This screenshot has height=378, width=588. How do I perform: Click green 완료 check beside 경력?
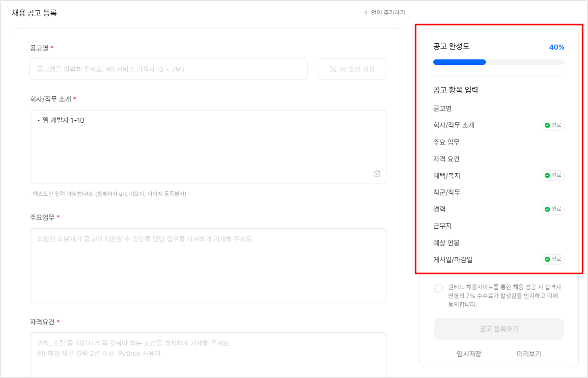tap(547, 209)
